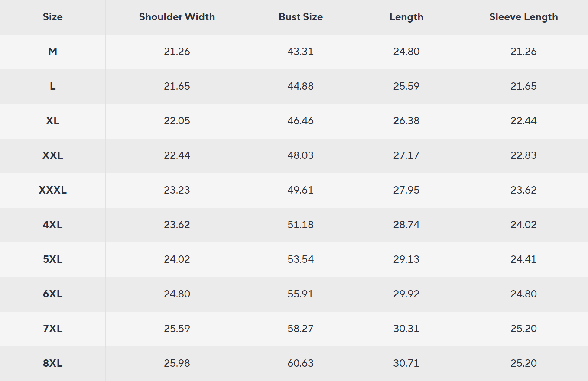
Task: Click the Bust Size column header
Action: 300,17
